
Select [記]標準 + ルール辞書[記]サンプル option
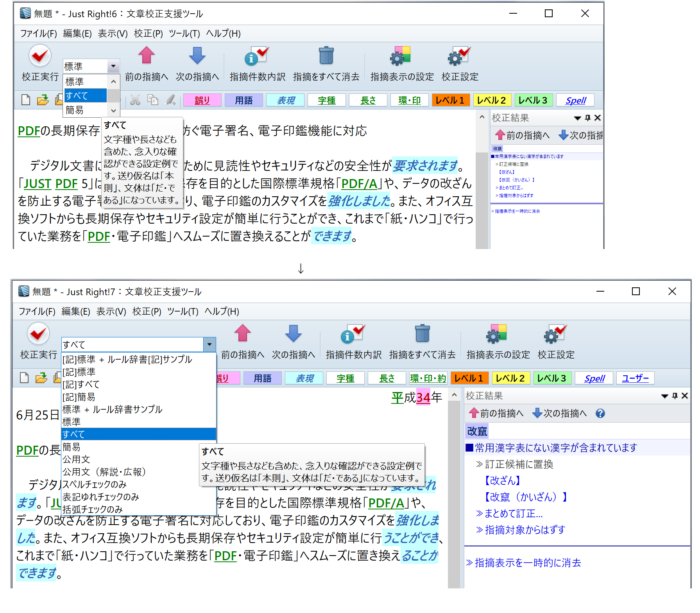click(138, 359)
